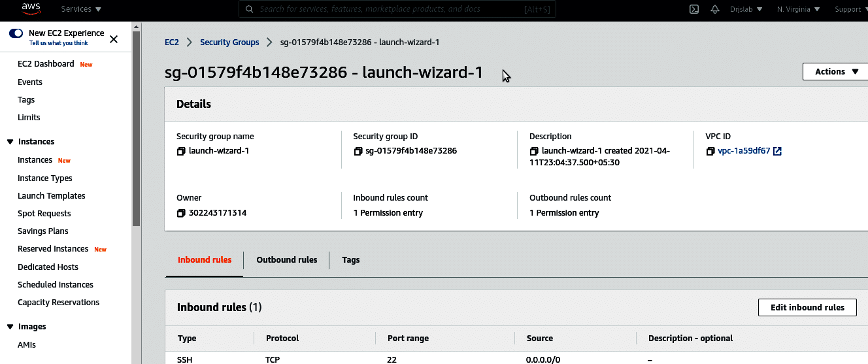This screenshot has width=868, height=364.
Task: Open VPC external link icon
Action: 777,151
